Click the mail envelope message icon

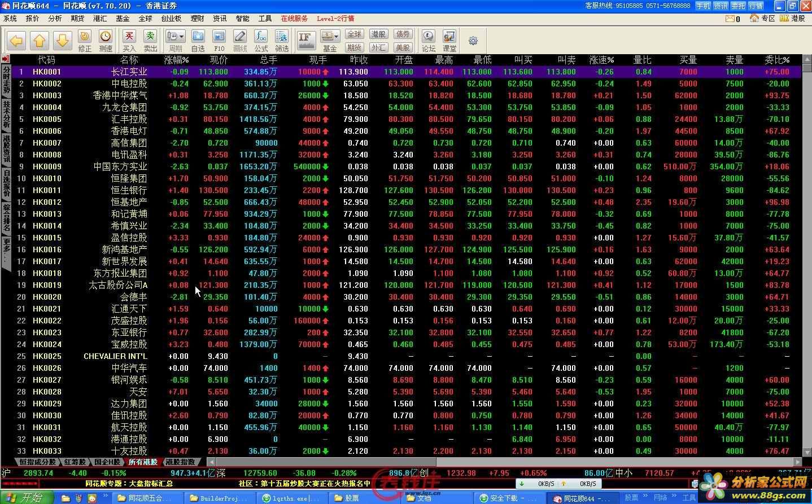(x=730, y=19)
